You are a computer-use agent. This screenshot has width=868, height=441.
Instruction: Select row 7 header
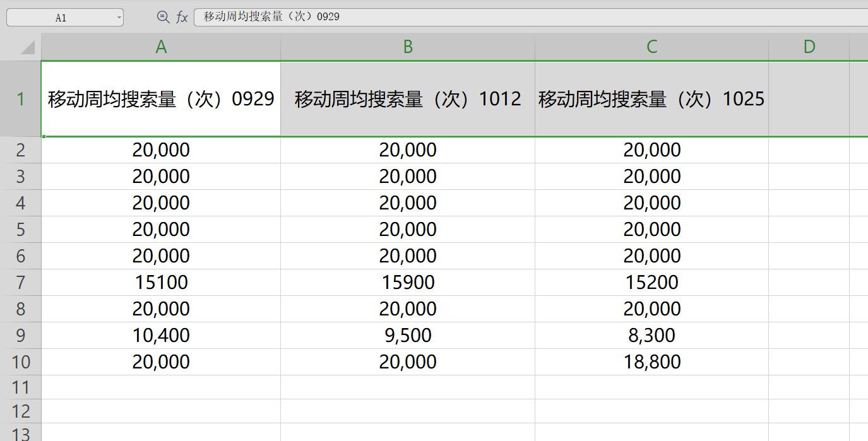pos(21,282)
